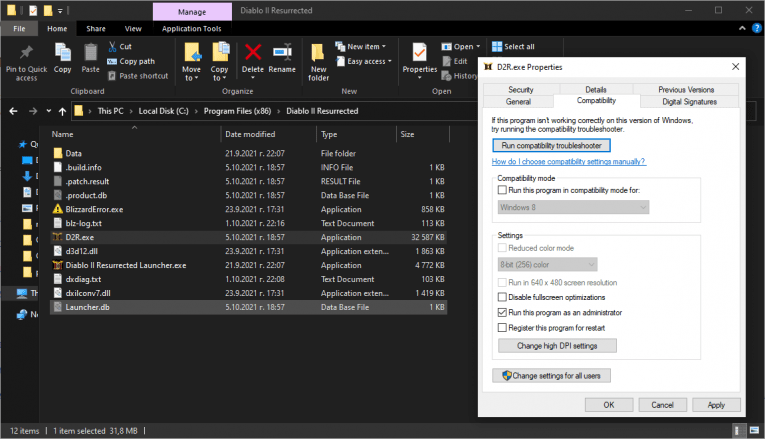This screenshot has height=439, width=765.
Task: Sort files by Date modified column header
Action: (250, 133)
